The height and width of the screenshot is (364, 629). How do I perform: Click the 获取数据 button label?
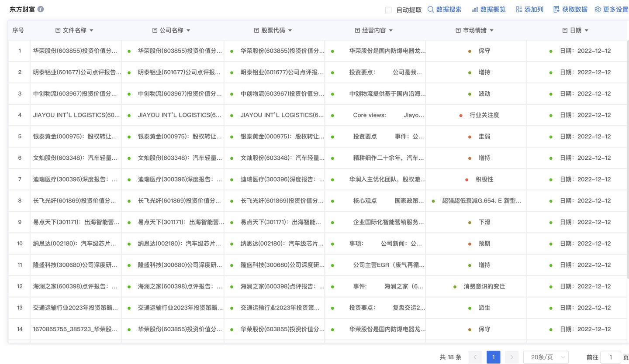575,9
